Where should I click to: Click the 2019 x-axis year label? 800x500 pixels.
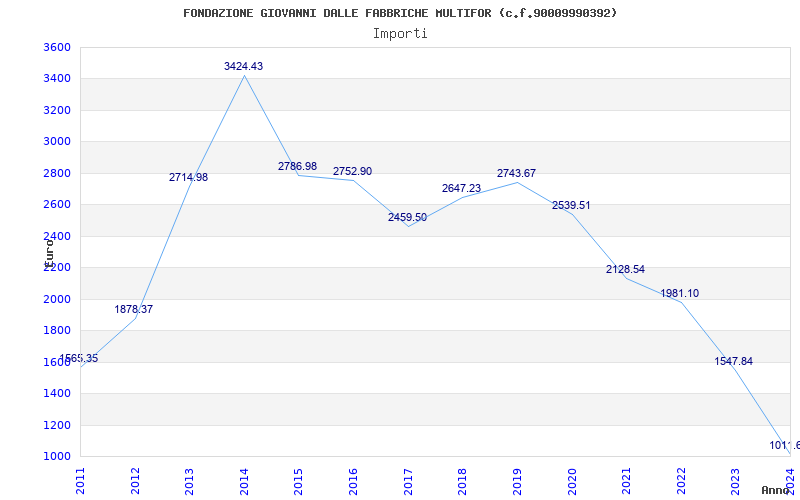pyautogui.click(x=517, y=482)
